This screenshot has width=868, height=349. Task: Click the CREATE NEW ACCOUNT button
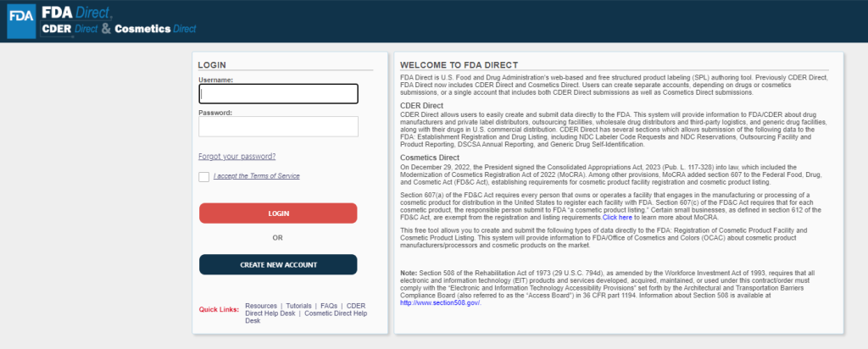pos(278,264)
